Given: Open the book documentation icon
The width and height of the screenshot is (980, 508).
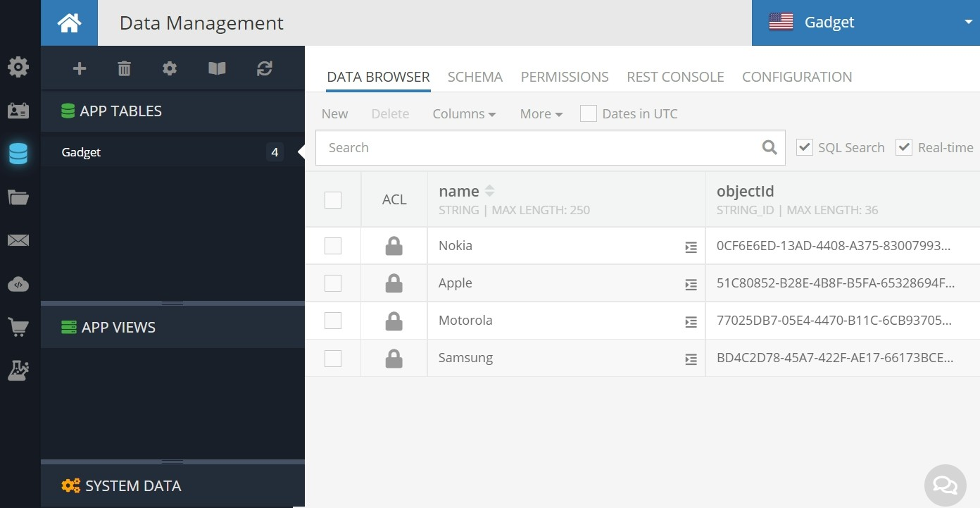Looking at the screenshot, I should [x=217, y=68].
